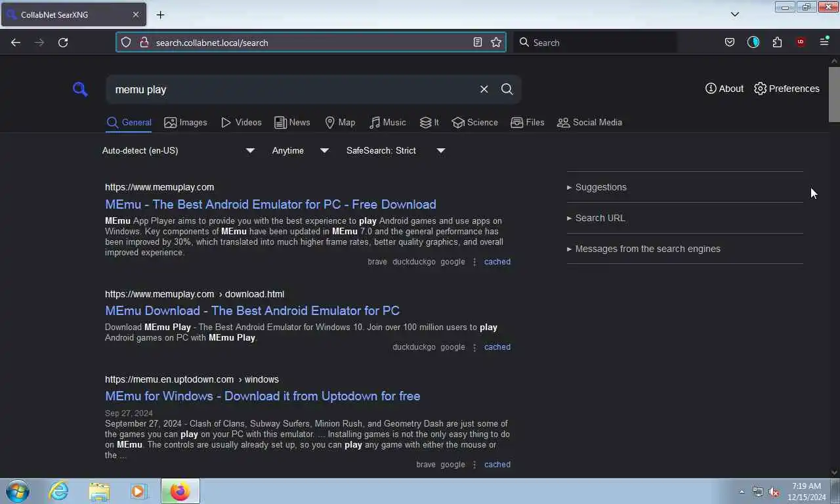Launch Internet Explorer from taskbar
This screenshot has width=840, height=504.
point(59,491)
